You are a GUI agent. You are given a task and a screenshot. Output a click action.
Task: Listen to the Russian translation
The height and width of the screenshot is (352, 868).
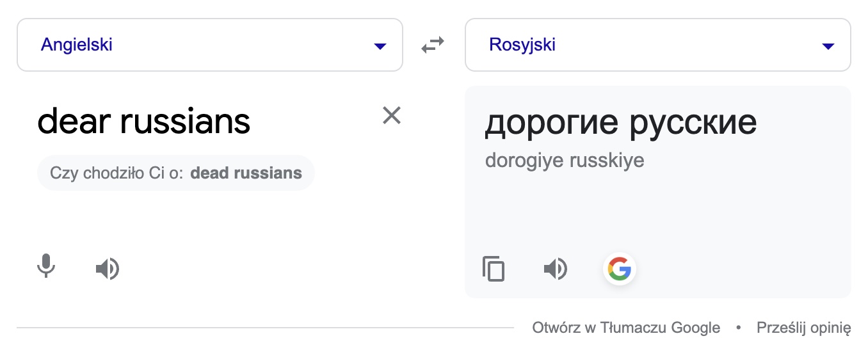[555, 269]
